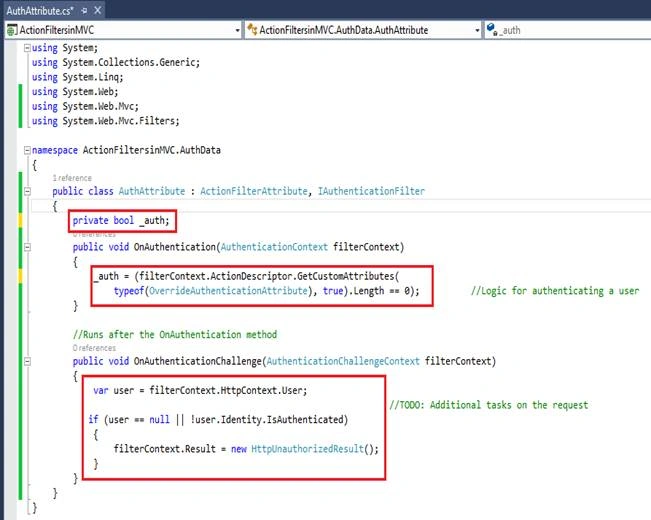Click the ActionFiltersinMVC project icon

[12, 30]
